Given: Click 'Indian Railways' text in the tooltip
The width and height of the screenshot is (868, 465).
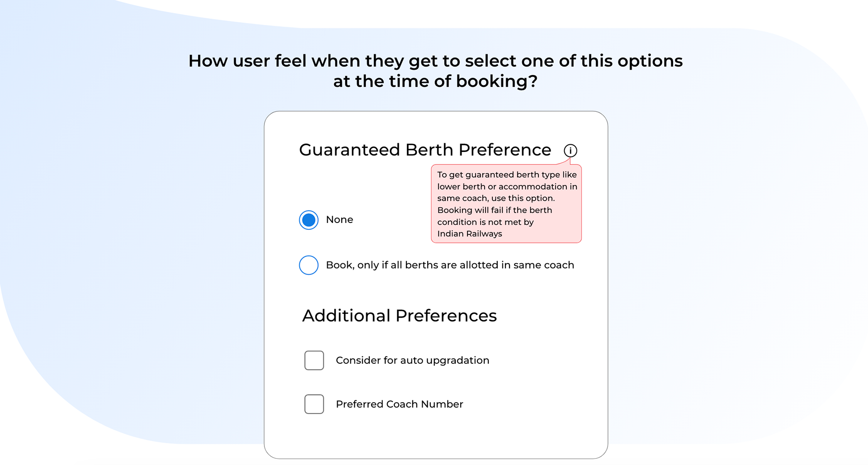Looking at the screenshot, I should [x=470, y=234].
